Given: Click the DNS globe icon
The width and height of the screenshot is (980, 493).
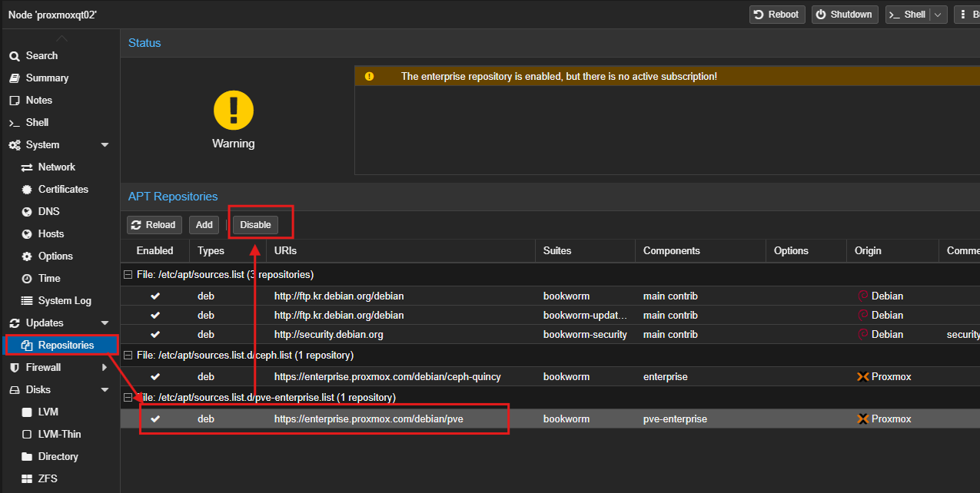Looking at the screenshot, I should (x=27, y=211).
